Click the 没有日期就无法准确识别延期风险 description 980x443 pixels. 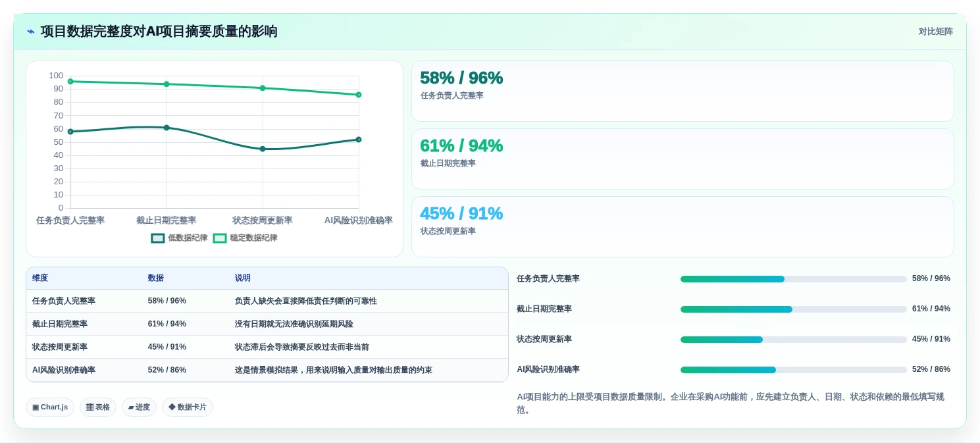pos(294,324)
